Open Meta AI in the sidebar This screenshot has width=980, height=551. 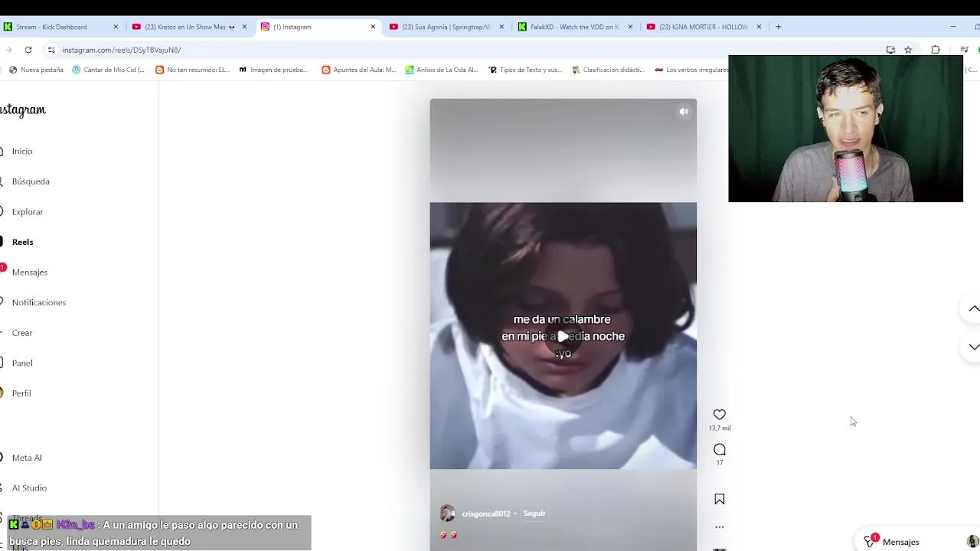pyautogui.click(x=27, y=458)
